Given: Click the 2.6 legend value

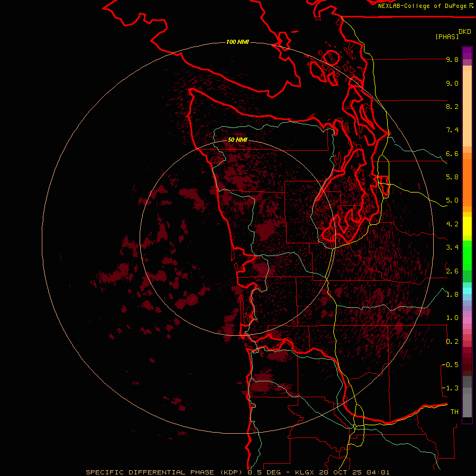Looking at the screenshot, I should [452, 271].
